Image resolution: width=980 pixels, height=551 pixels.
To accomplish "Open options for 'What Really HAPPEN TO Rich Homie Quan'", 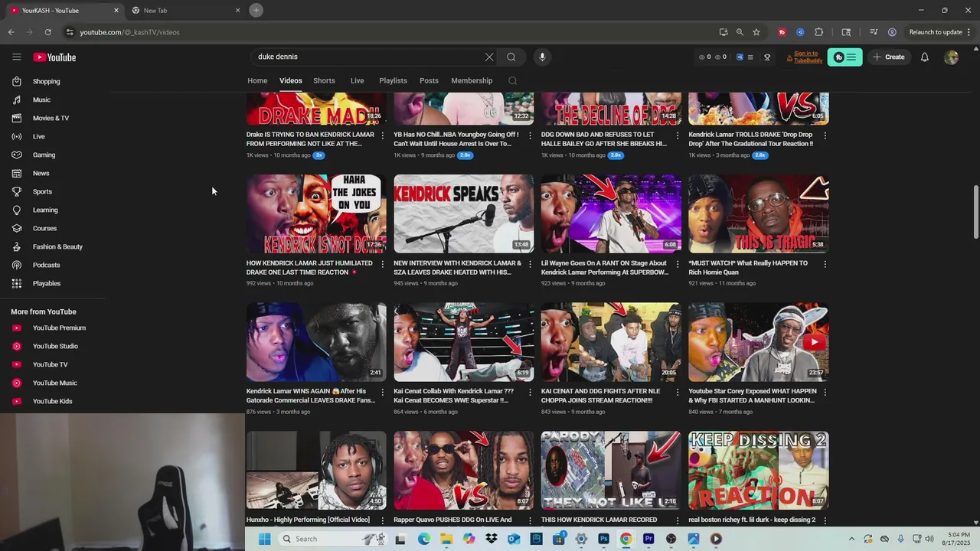I will pos(825,264).
